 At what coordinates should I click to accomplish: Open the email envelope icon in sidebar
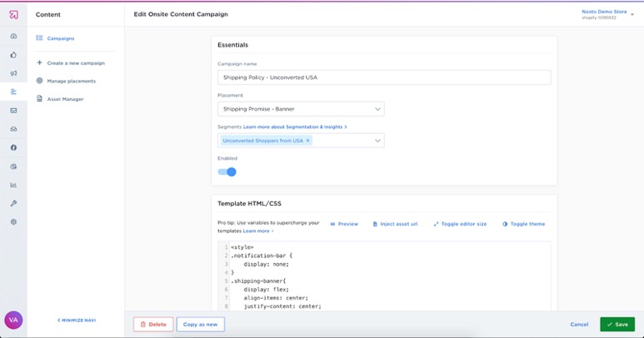click(13, 111)
